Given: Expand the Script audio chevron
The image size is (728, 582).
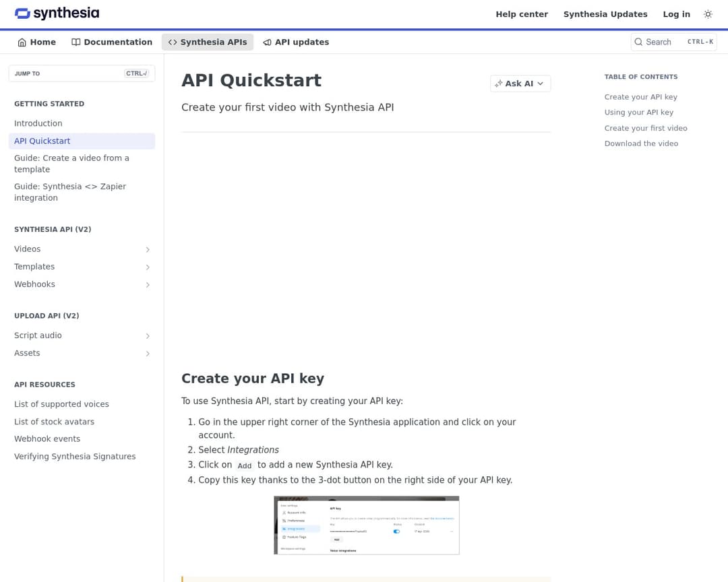Looking at the screenshot, I should click(x=148, y=336).
